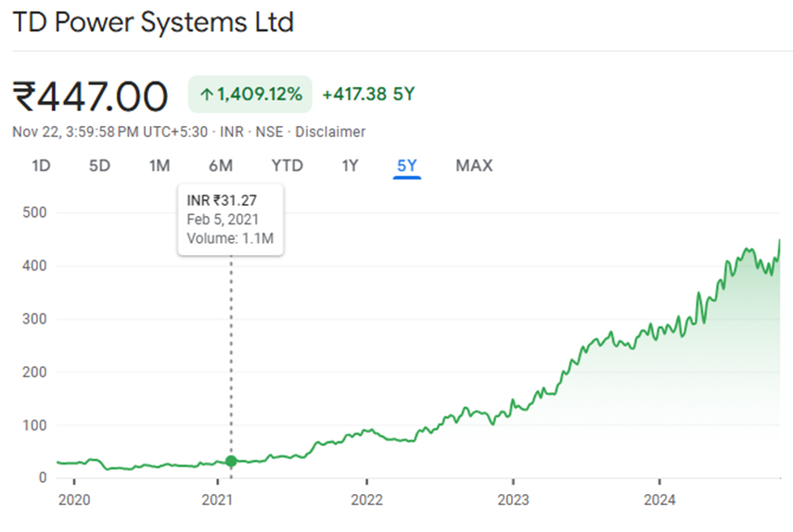This screenshot has height=532, width=793.
Task: Click the 100 y-axis label
Action: pyautogui.click(x=34, y=425)
